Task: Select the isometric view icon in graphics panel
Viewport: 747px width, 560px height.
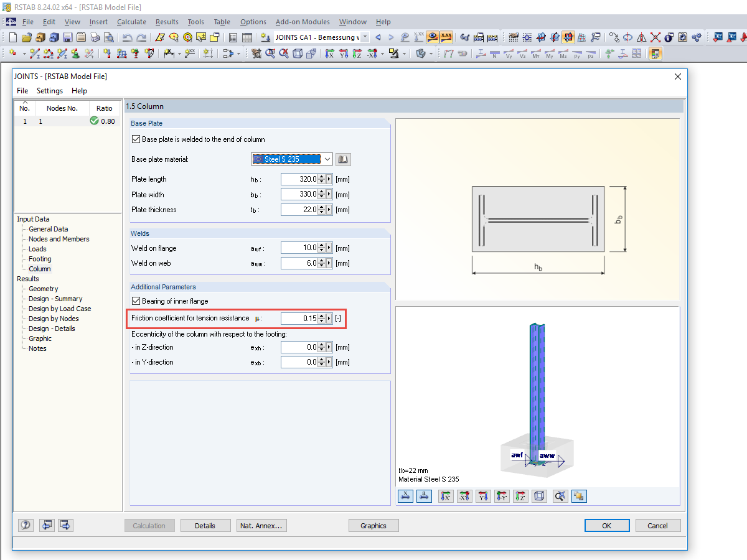Action: point(539,496)
